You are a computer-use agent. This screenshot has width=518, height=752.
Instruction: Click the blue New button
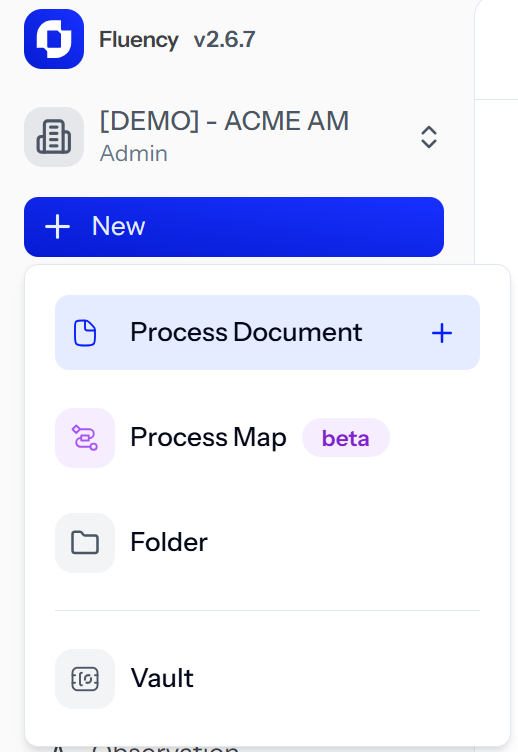pos(234,227)
